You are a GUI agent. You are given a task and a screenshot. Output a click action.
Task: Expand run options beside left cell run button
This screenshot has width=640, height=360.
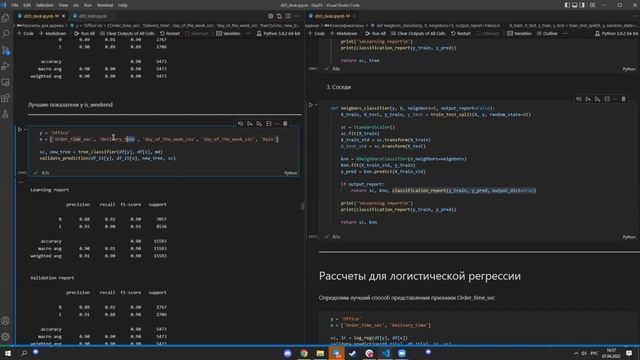pos(25,129)
